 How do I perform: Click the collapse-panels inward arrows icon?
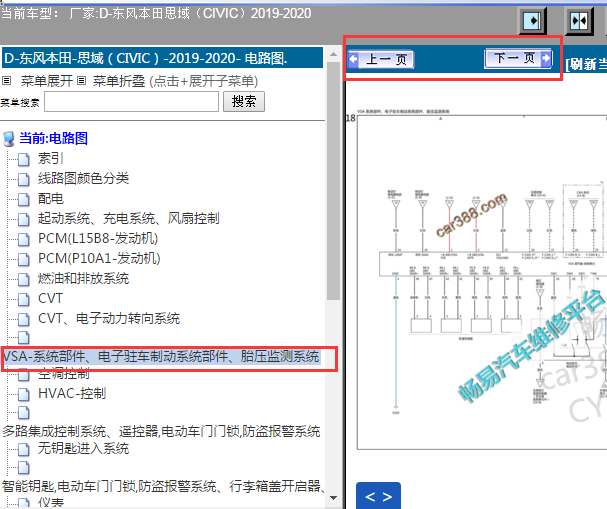click(579, 20)
